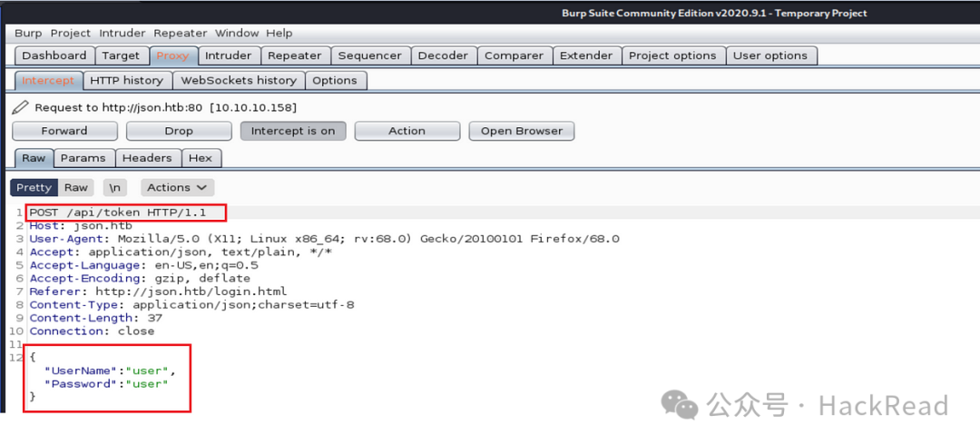The width and height of the screenshot is (980, 445).
Task: Switch to the Target tab
Action: 122,55
